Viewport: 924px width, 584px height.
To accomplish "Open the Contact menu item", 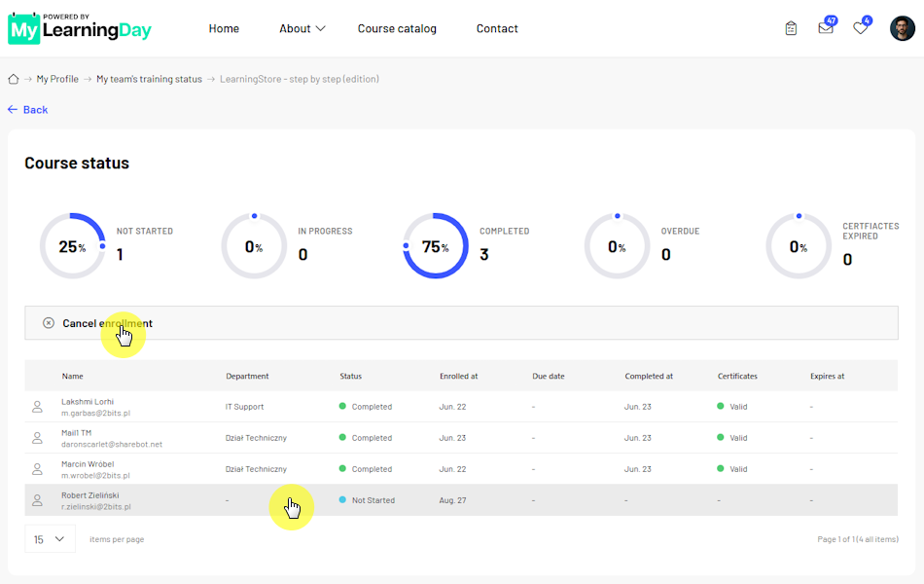I will pos(497,28).
